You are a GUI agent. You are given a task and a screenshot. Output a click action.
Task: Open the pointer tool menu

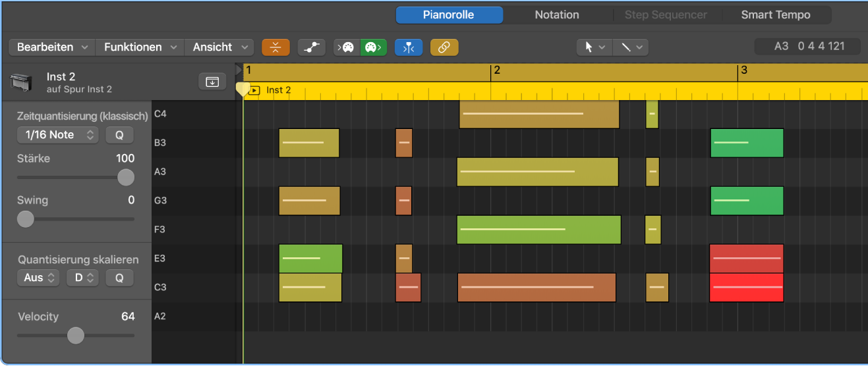pyautogui.click(x=594, y=47)
